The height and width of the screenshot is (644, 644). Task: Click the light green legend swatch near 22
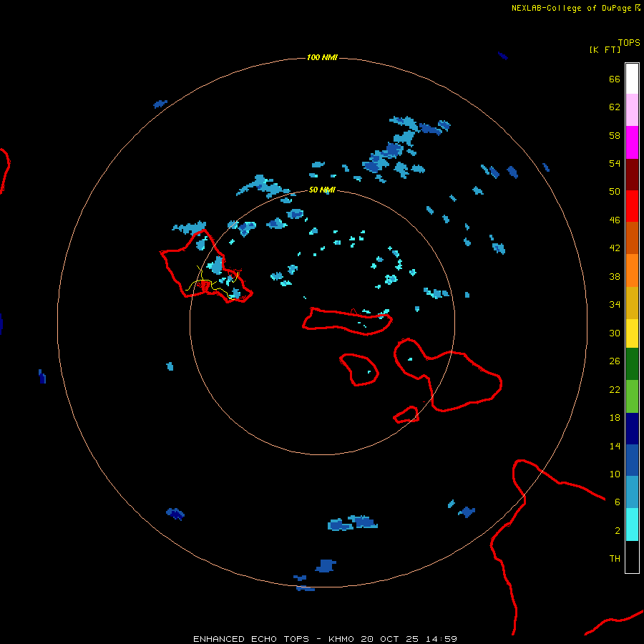click(632, 396)
